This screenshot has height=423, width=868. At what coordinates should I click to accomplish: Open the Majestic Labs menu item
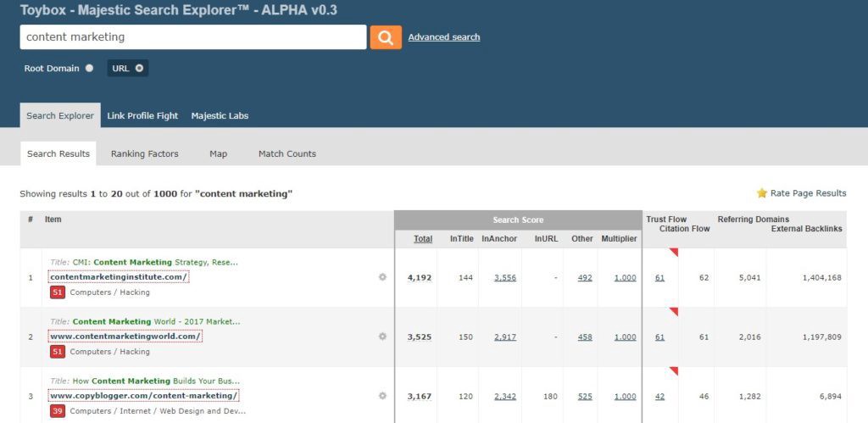click(220, 116)
